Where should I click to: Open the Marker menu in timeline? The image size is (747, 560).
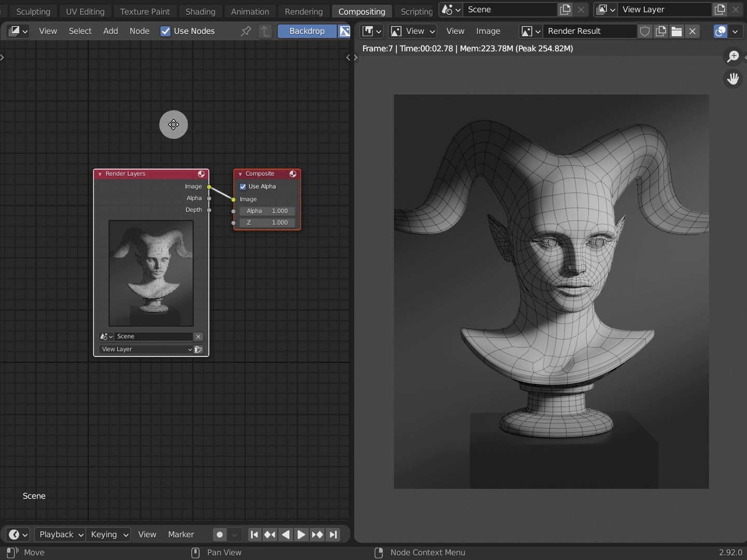[x=181, y=535]
